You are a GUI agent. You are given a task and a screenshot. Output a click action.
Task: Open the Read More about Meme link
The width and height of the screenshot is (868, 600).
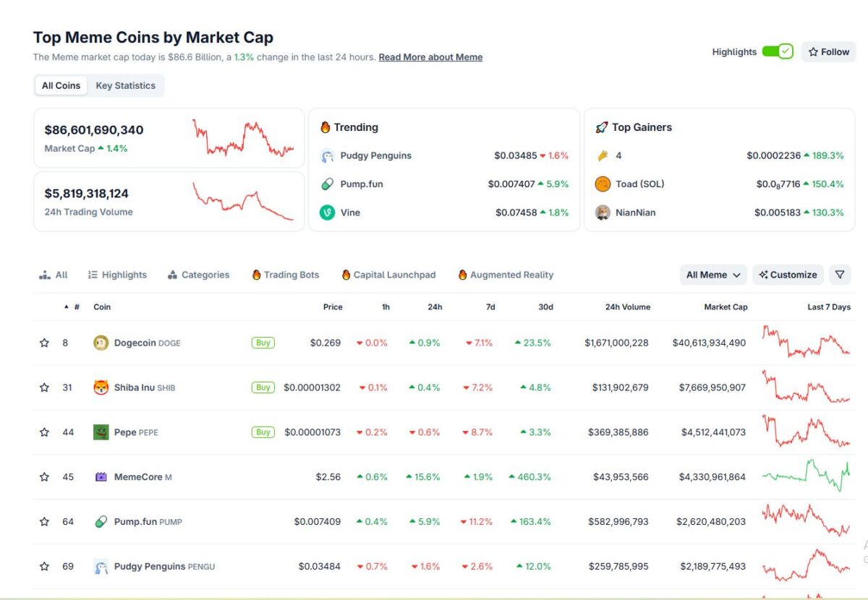click(430, 57)
